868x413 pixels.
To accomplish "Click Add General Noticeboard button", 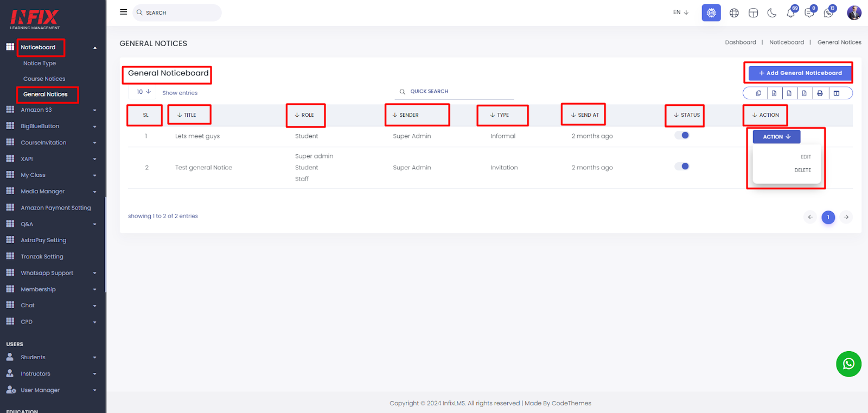I will tap(800, 73).
